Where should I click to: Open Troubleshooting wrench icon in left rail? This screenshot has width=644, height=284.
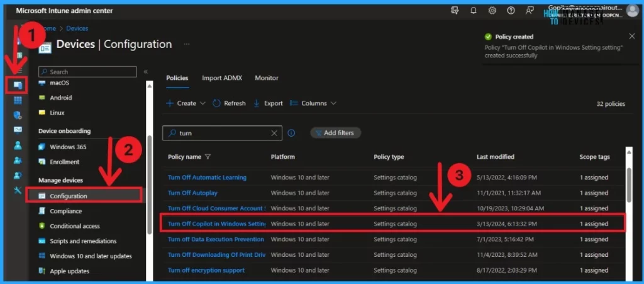tap(18, 190)
